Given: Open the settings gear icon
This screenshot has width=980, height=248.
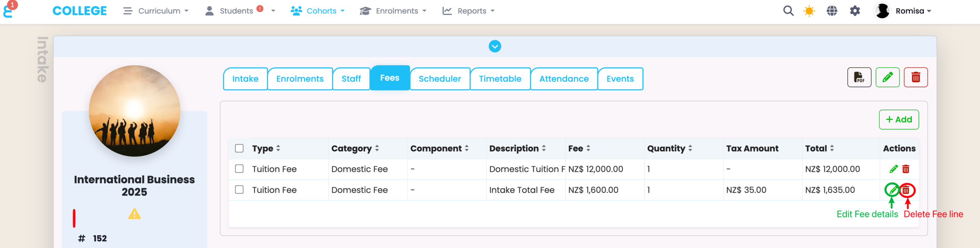Looking at the screenshot, I should pyautogui.click(x=855, y=11).
